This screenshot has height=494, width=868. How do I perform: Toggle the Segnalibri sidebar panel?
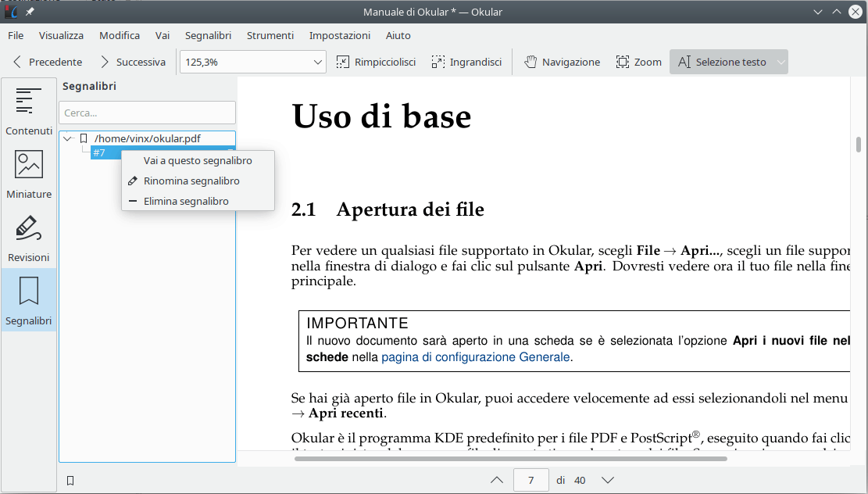[29, 300]
